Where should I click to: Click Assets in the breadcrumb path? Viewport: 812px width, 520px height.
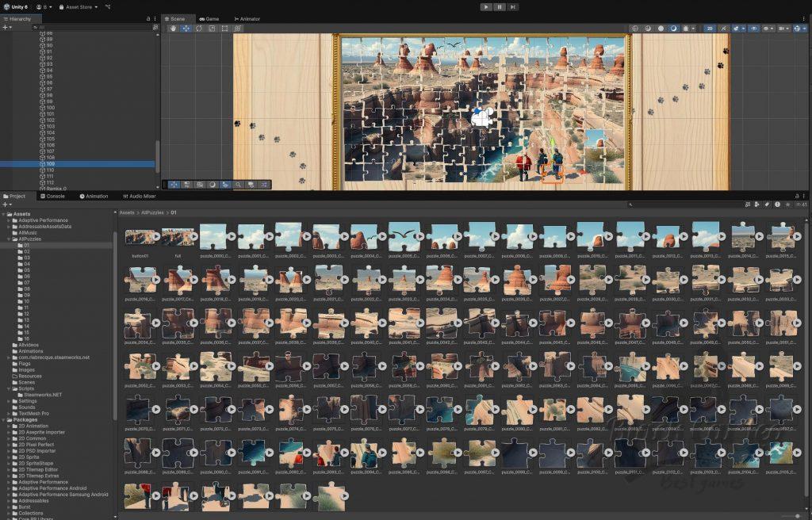pos(127,213)
